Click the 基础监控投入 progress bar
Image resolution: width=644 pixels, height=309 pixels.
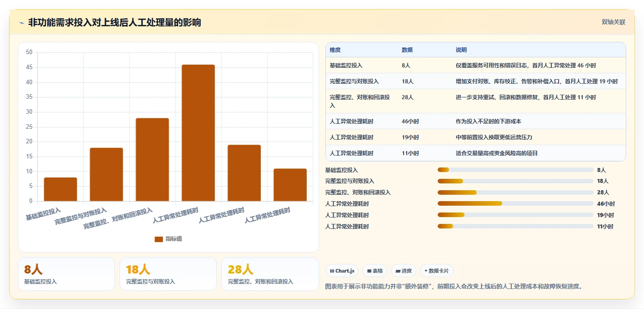(515, 170)
